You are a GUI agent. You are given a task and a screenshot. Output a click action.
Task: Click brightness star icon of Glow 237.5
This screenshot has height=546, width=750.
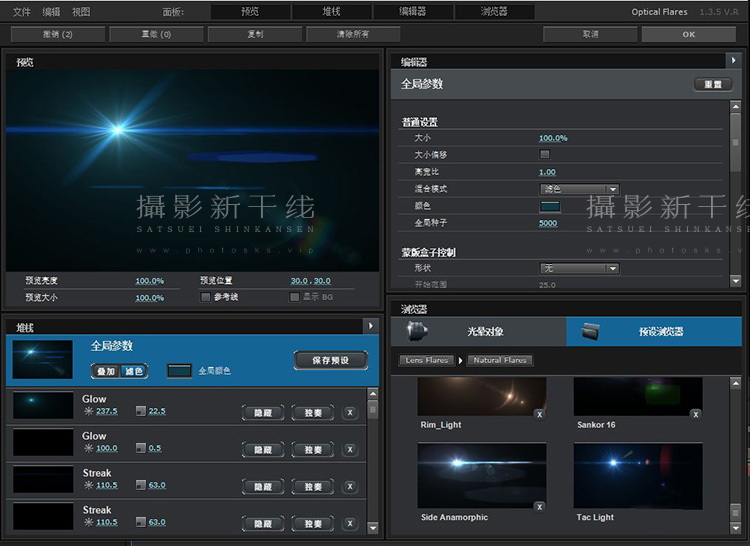[88, 411]
